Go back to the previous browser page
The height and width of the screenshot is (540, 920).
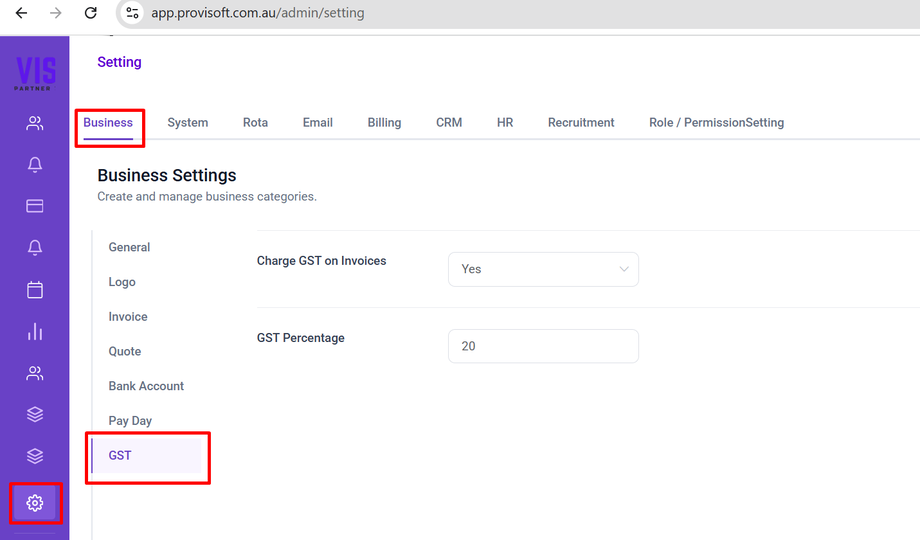click(x=21, y=13)
